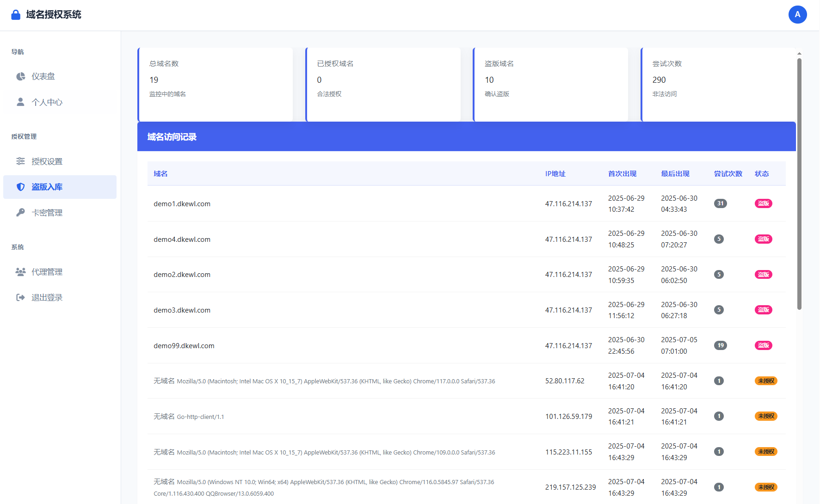
Task: Click the authorization settings sliders icon
Action: (x=20, y=161)
